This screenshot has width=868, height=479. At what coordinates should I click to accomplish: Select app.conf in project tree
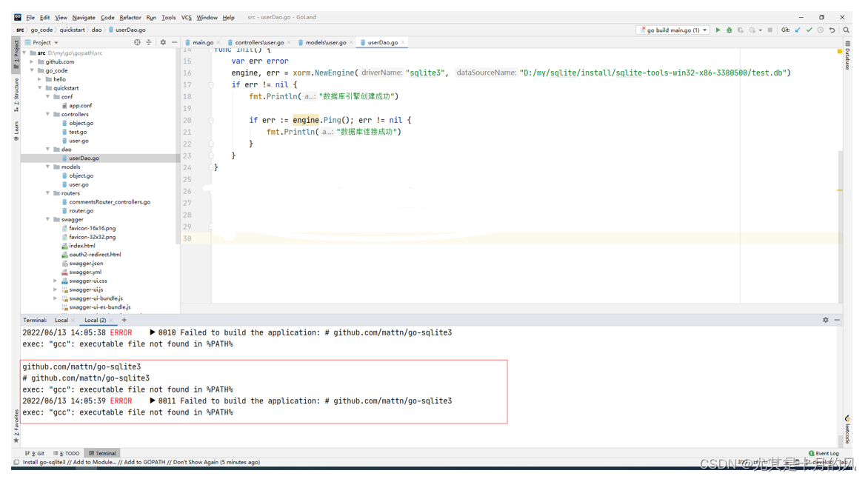pos(80,106)
